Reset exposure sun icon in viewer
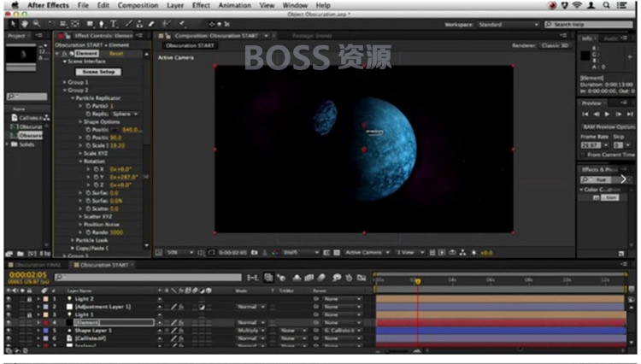641x364 pixels. [473, 253]
